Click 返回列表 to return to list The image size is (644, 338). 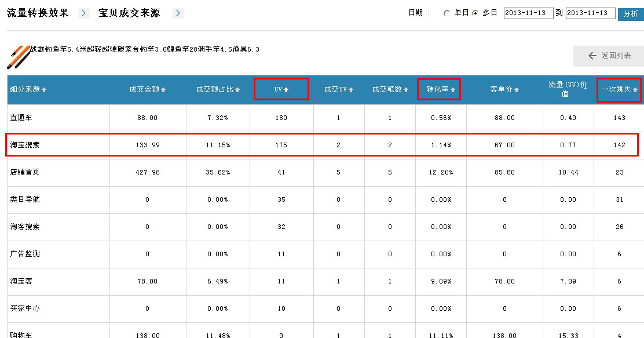click(x=609, y=56)
